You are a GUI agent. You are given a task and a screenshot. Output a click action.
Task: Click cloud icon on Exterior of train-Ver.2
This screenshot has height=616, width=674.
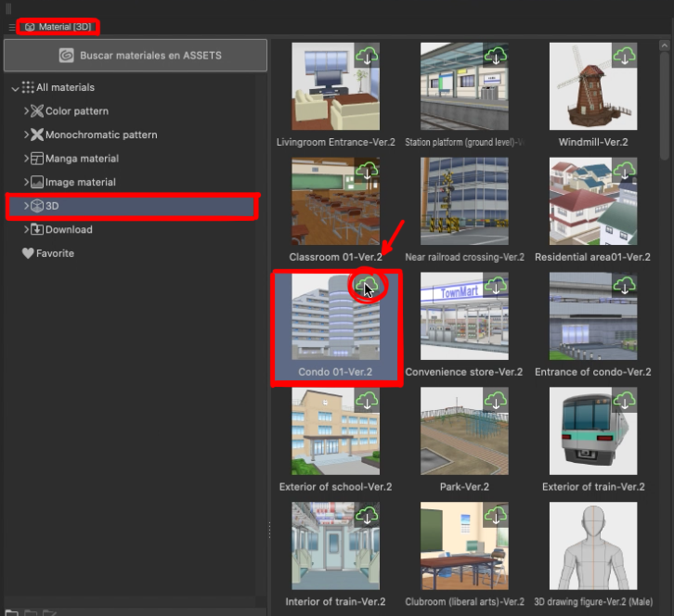(625, 401)
